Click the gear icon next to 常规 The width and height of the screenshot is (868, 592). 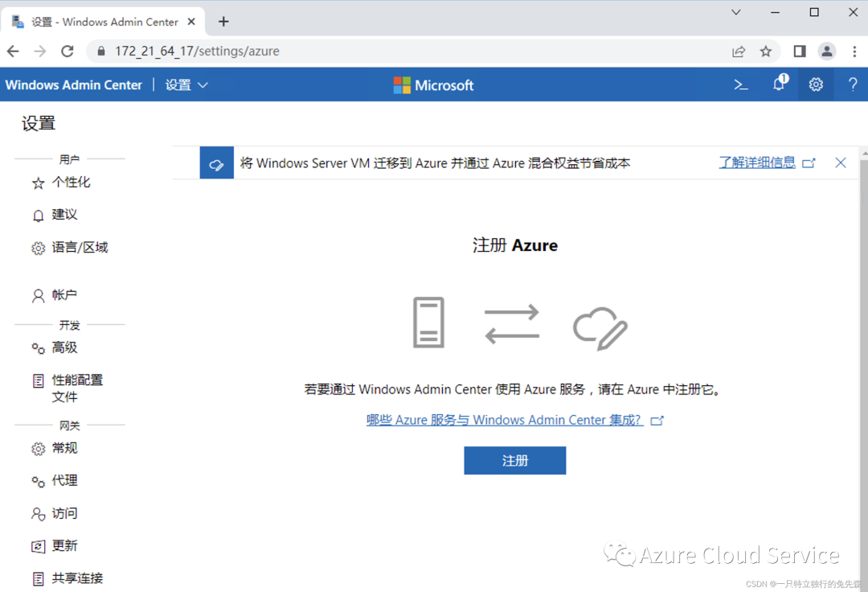(x=38, y=449)
